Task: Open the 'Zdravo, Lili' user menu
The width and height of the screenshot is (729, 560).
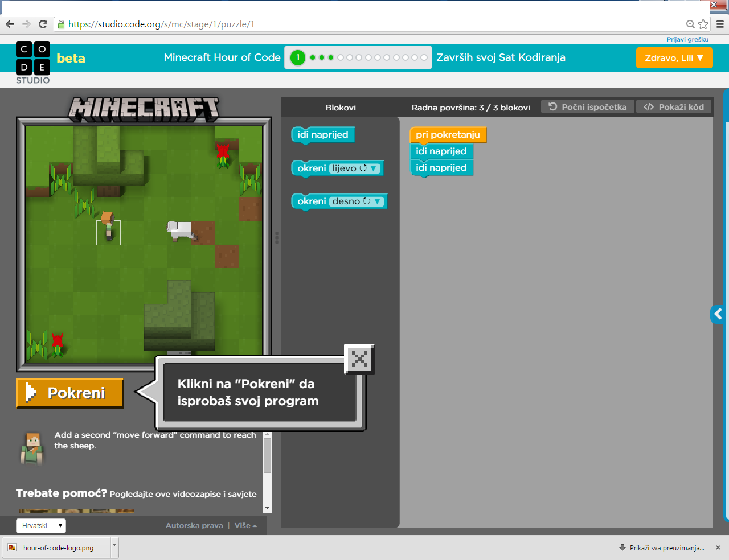Action: (x=674, y=57)
